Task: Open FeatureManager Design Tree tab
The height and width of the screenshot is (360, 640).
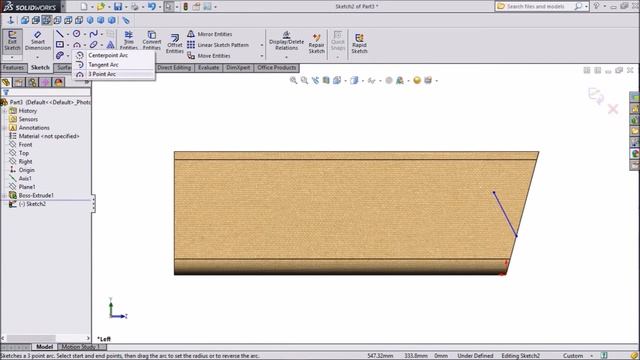Action: (6, 82)
